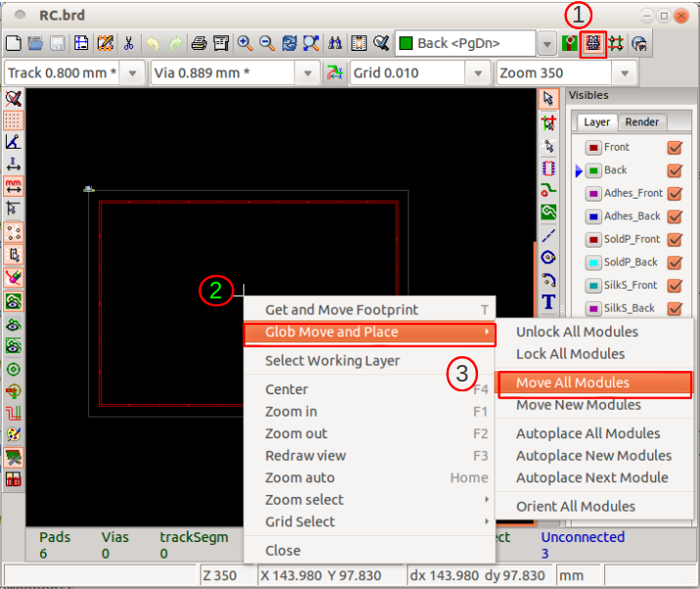
Task: Choose Center menu entry
Action: [370, 389]
